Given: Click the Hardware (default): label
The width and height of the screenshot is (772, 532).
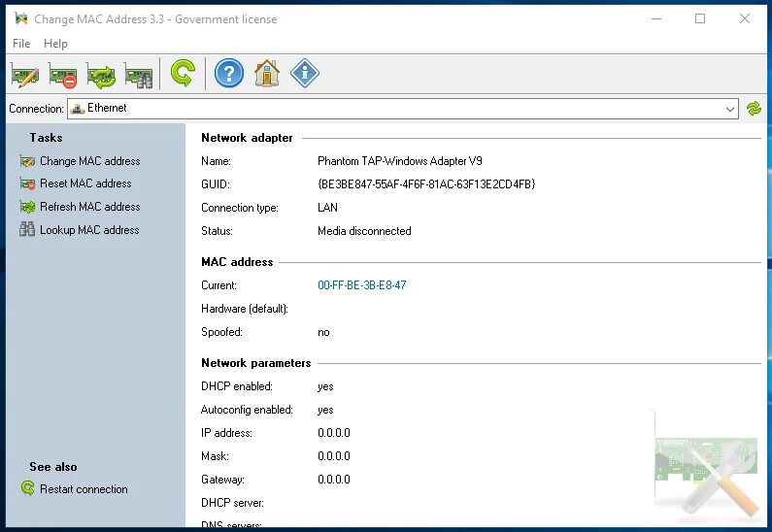Looking at the screenshot, I should pyautogui.click(x=245, y=309).
